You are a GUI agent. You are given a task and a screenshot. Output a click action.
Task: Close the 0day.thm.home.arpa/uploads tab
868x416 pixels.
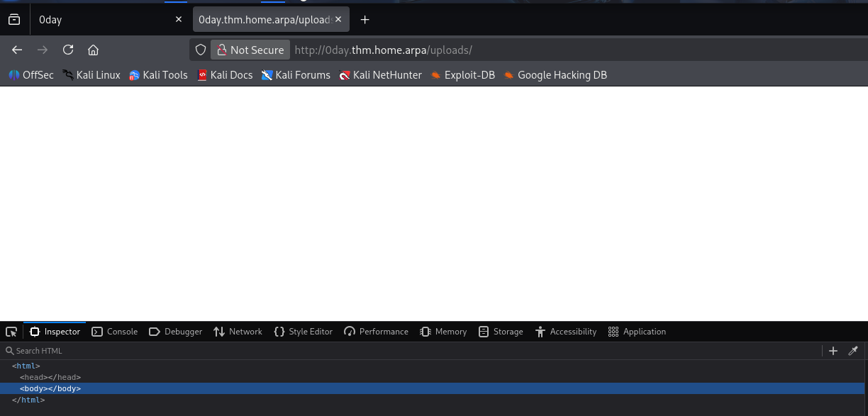click(338, 20)
